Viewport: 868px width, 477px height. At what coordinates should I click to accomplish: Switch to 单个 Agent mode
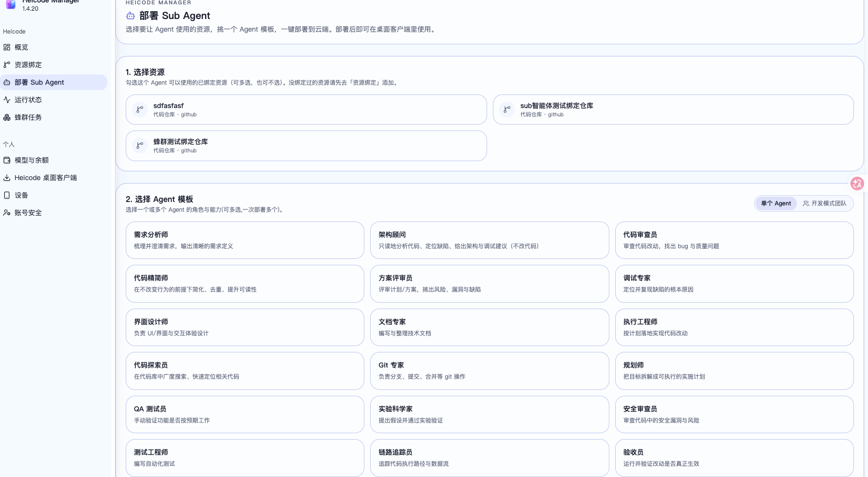(x=776, y=203)
